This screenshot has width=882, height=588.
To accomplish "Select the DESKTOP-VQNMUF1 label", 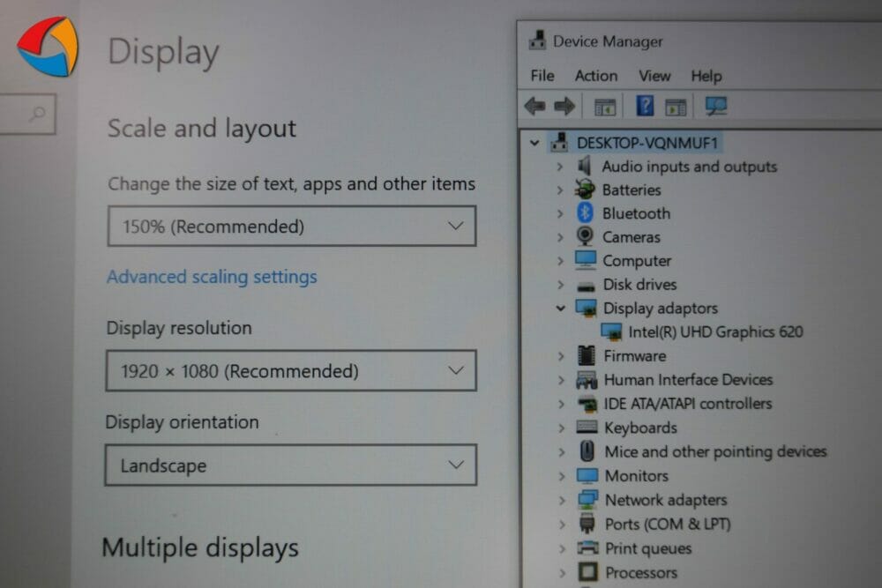I will coord(647,143).
